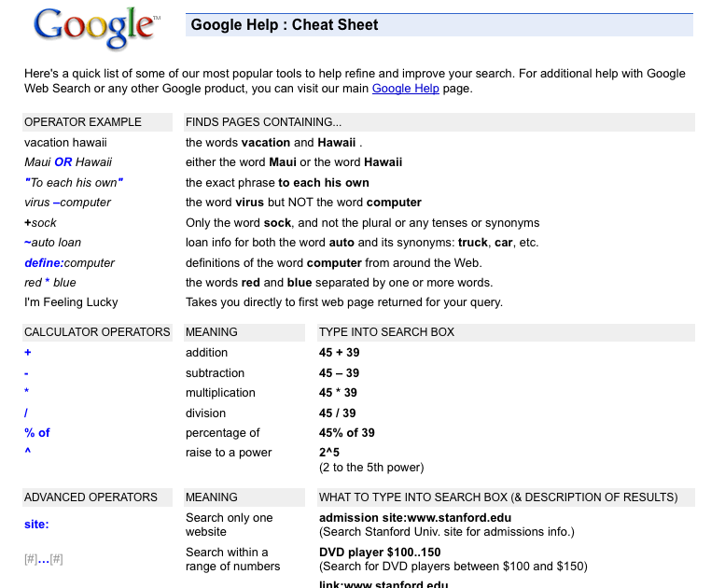
Task: Click the [#]...[#] number range operator
Action: [x=44, y=559]
